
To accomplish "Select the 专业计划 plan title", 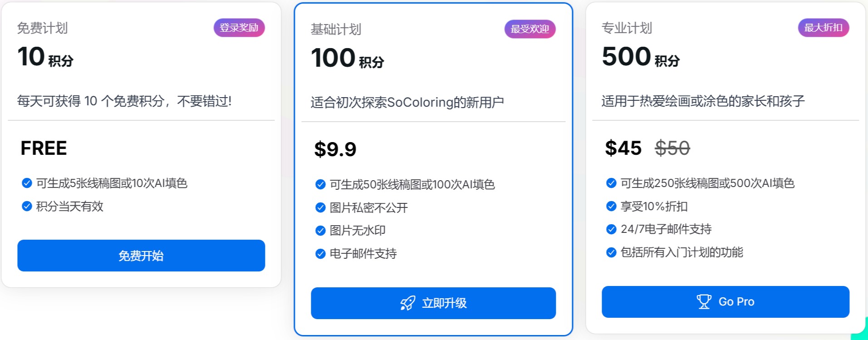I will click(626, 28).
